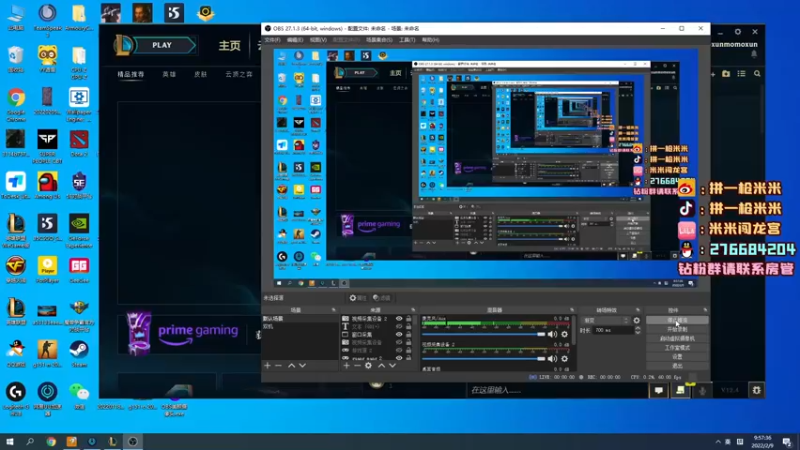Image resolution: width=800 pixels, height=450 pixels.
Task: Mute the first mixer channel speaker icon
Action: (x=552, y=334)
